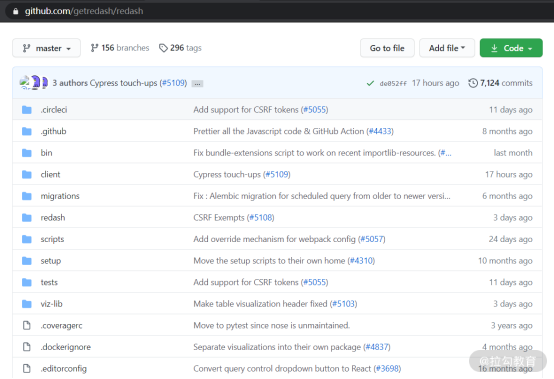Expand the Add file dropdown

447,48
